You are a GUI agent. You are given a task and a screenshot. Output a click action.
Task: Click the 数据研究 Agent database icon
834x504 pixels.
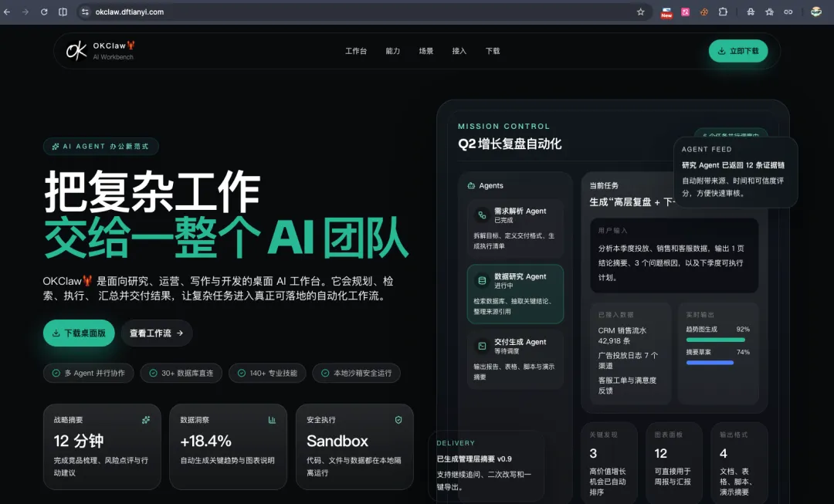(x=481, y=279)
